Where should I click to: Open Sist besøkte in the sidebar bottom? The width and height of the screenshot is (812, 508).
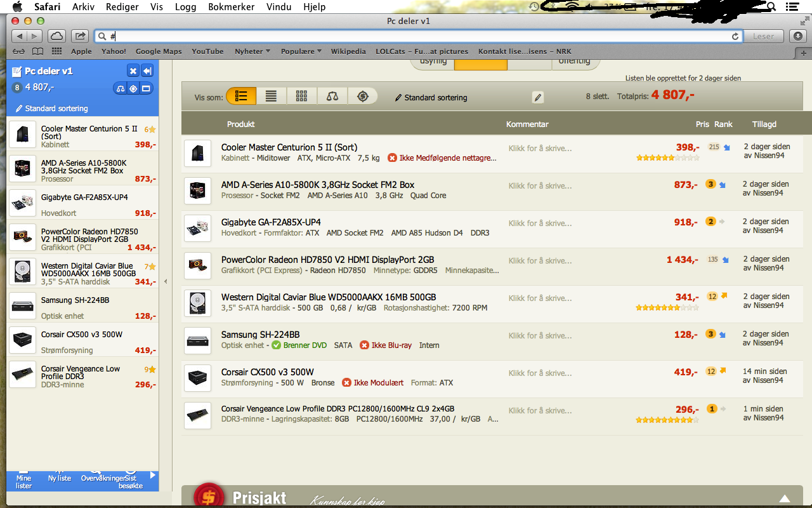coord(131,481)
